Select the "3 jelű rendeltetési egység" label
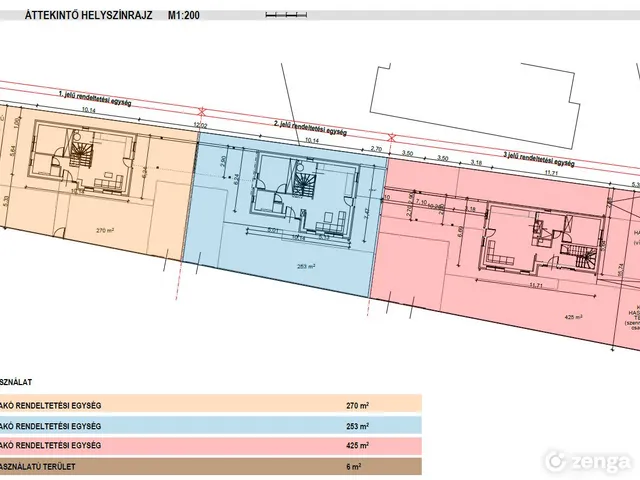The width and height of the screenshot is (640, 480). pos(539,160)
